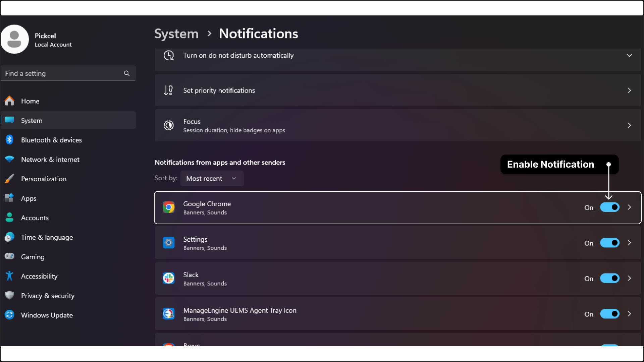Click the Set Priority Notifications icon
The width and height of the screenshot is (644, 362).
coord(168,90)
